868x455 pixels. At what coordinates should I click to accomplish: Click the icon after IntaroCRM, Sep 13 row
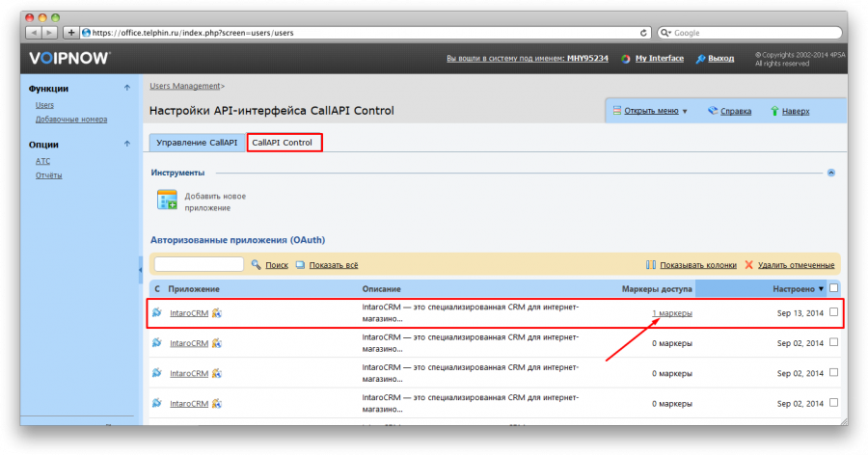coord(217,313)
